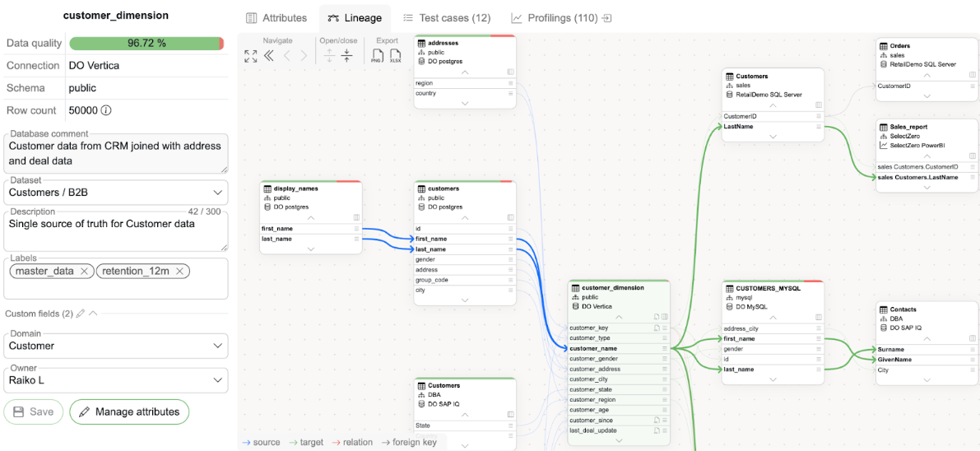980x451 pixels.
Task: Collapse the Custom fields section
Action: point(93,314)
